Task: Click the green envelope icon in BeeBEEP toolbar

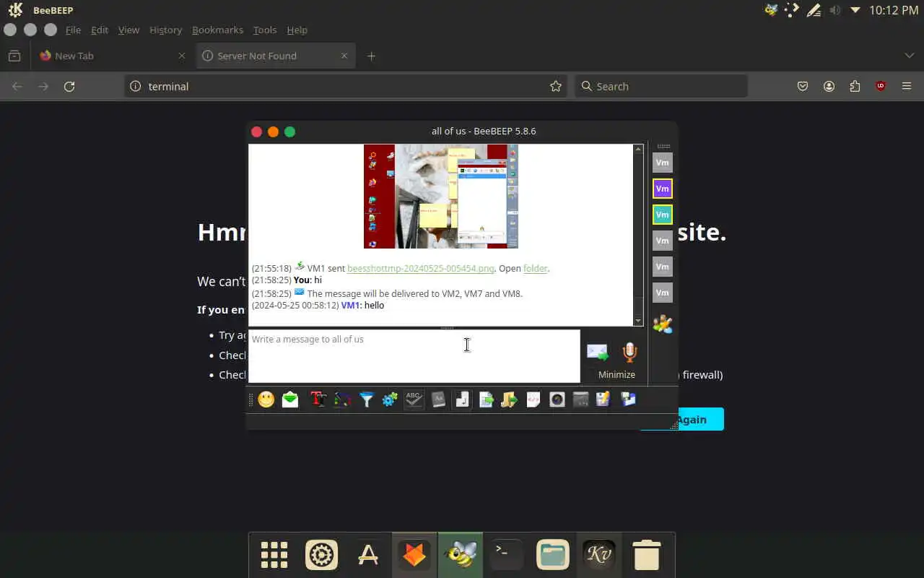Action: tap(290, 399)
